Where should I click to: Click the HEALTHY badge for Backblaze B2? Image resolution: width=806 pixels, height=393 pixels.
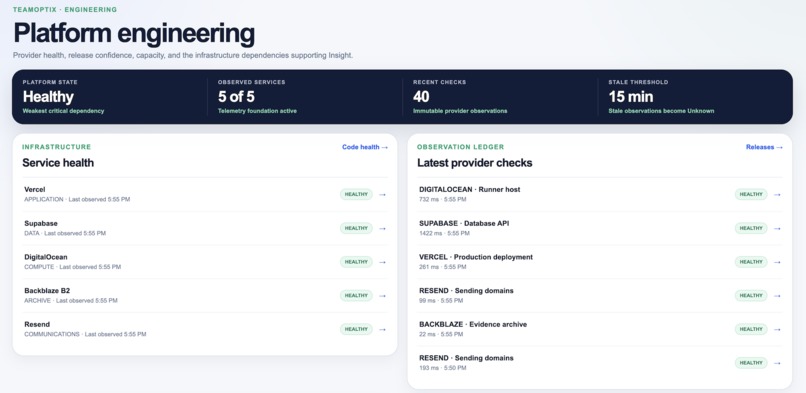point(356,295)
